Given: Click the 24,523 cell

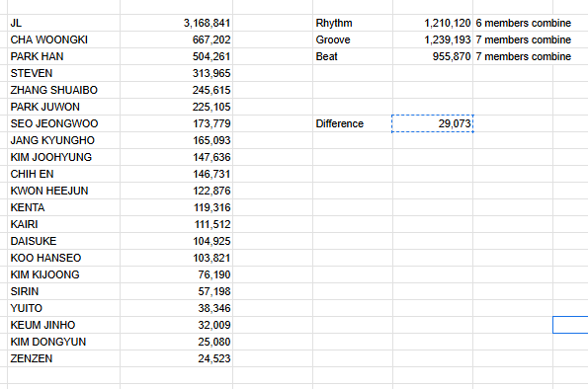Looking at the screenshot, I should coord(176,358).
